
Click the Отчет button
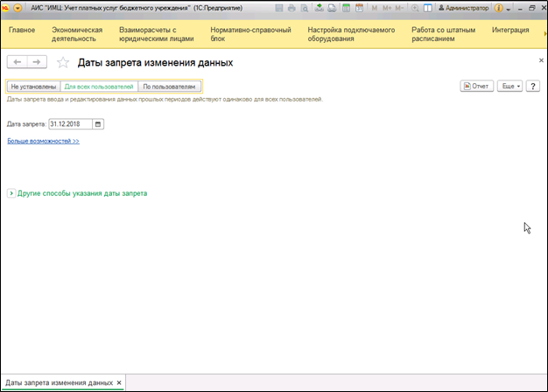(476, 87)
